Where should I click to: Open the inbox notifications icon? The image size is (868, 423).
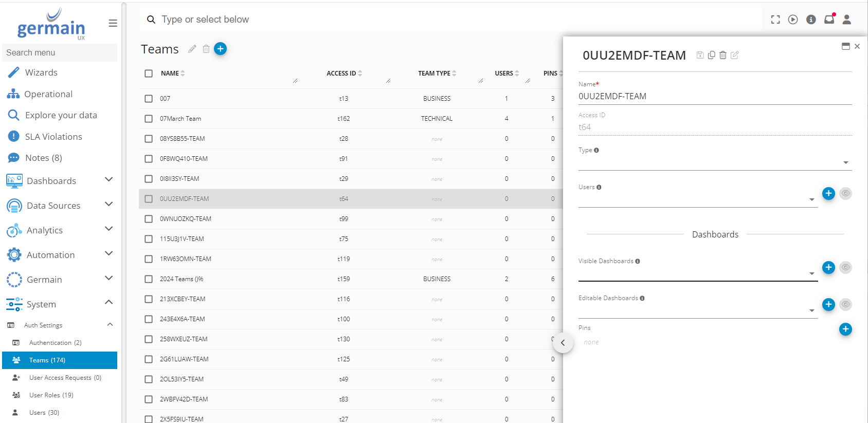pos(829,20)
